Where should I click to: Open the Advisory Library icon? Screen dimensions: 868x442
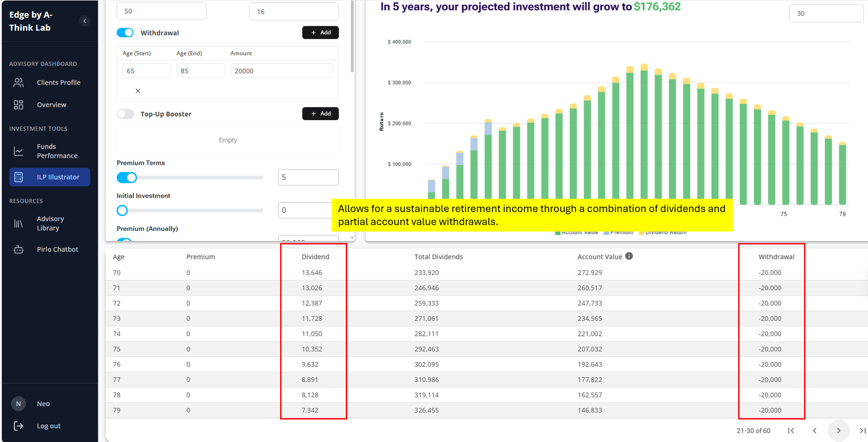click(18, 223)
